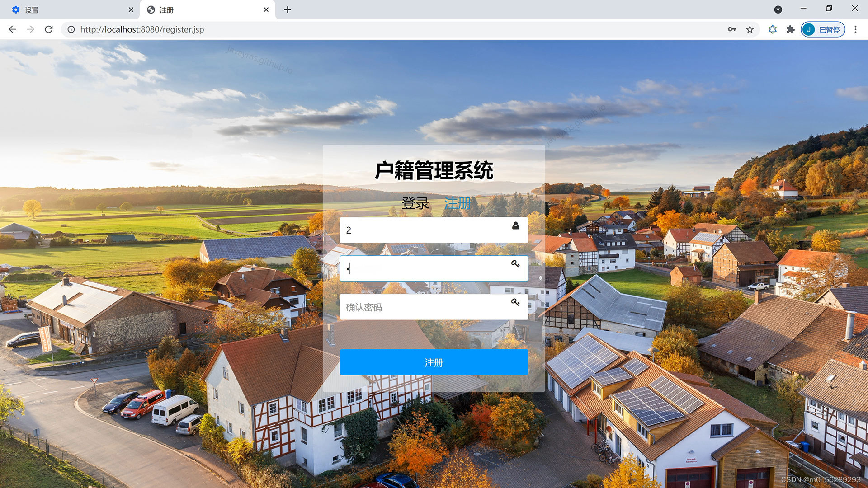The image size is (868, 488).
Task: Click the user icon in username field
Action: [515, 225]
